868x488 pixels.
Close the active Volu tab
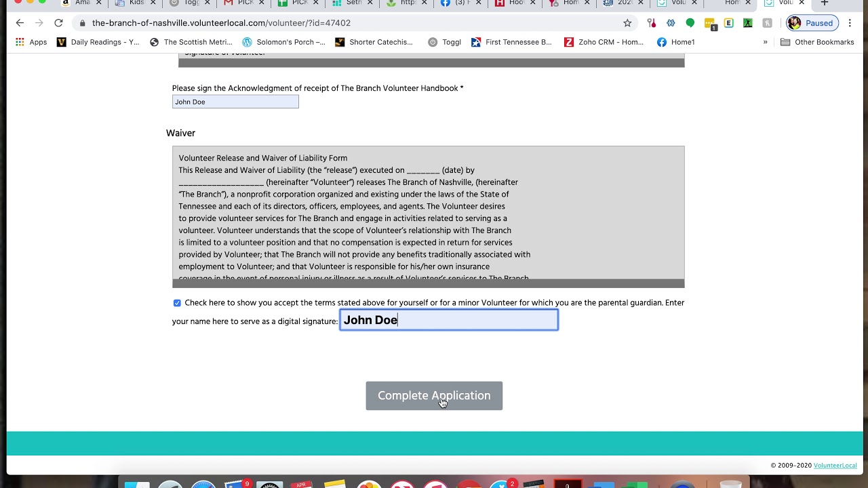pyautogui.click(x=802, y=3)
